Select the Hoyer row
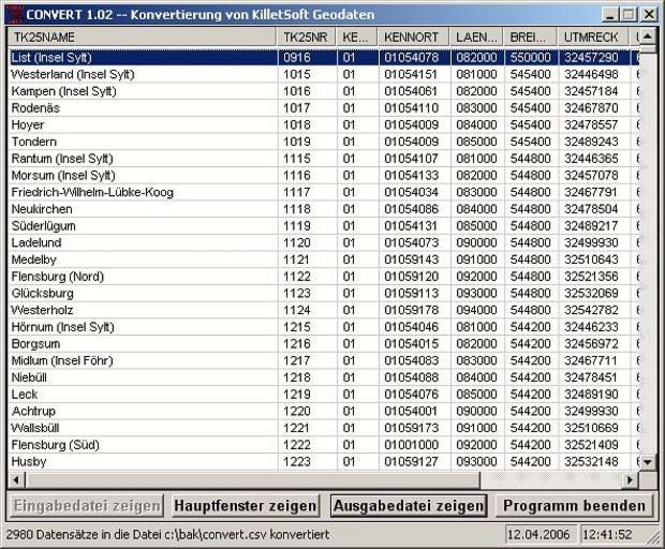The width and height of the screenshot is (665, 549). click(x=323, y=125)
